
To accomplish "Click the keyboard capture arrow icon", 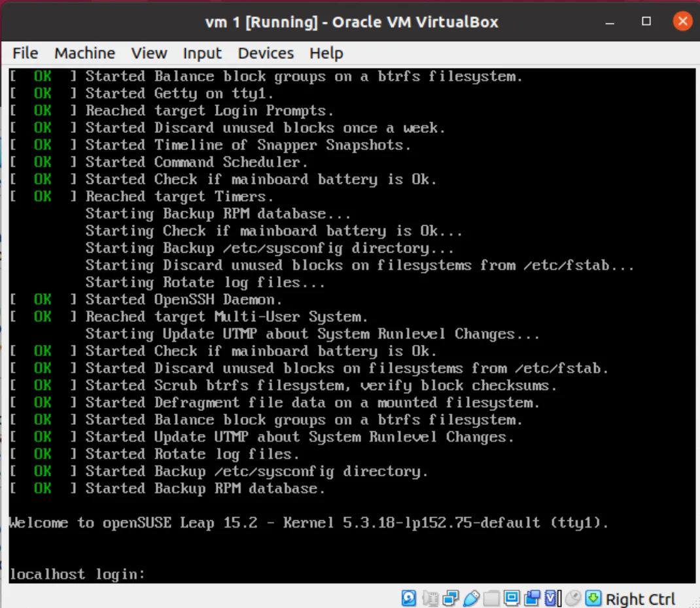I will coord(593,598).
